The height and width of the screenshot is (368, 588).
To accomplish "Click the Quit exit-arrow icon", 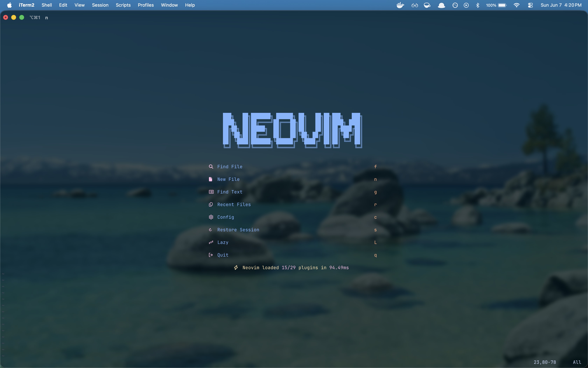I will [x=211, y=255].
